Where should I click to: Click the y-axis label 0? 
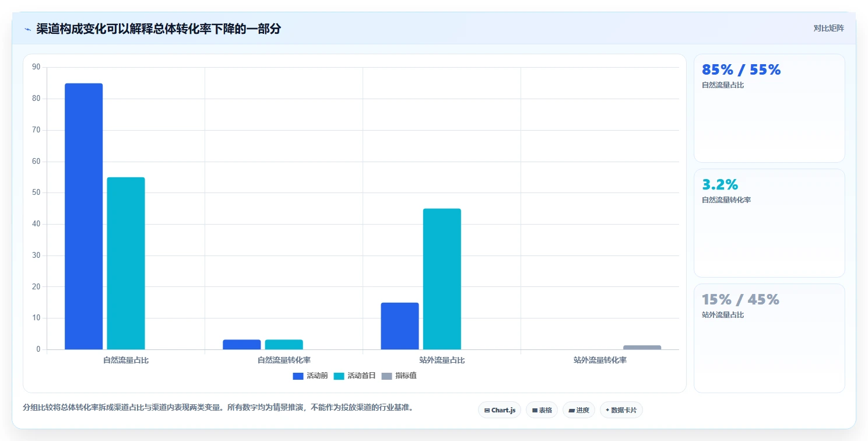[x=38, y=349]
